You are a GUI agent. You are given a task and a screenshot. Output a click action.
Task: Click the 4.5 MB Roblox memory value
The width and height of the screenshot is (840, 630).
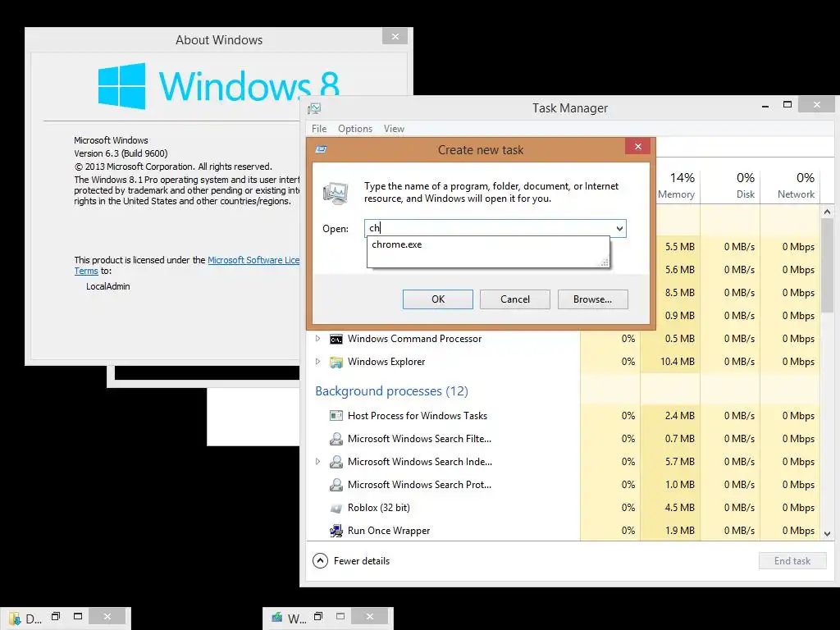tap(680, 508)
